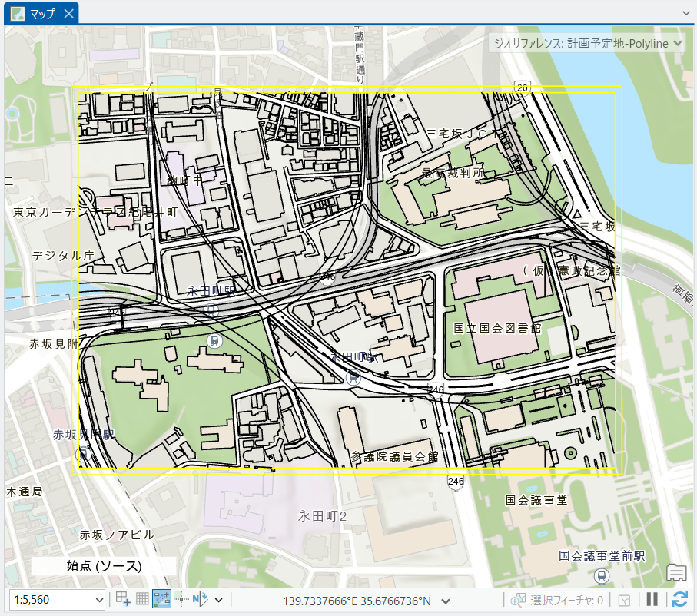The height and width of the screenshot is (616, 697).
Task: Expand the dropdown arrow beside north arrow icon
Action: click(x=219, y=600)
